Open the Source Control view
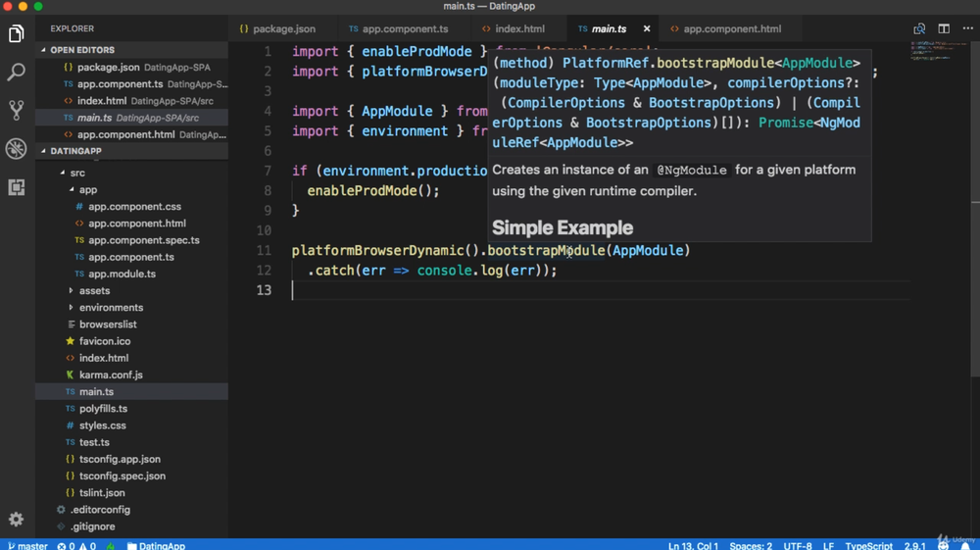Image resolution: width=980 pixels, height=550 pixels. pyautogui.click(x=16, y=110)
